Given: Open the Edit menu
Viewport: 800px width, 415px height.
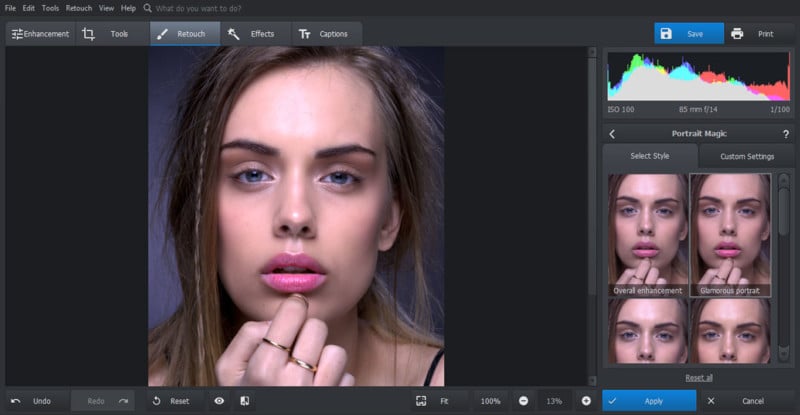Looking at the screenshot, I should 29,8.
